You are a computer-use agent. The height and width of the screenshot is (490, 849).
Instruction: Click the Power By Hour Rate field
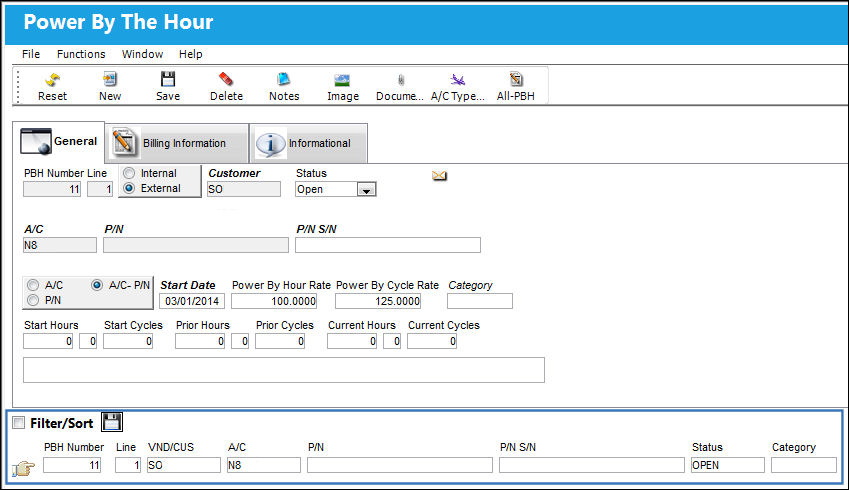pyautogui.click(x=274, y=301)
